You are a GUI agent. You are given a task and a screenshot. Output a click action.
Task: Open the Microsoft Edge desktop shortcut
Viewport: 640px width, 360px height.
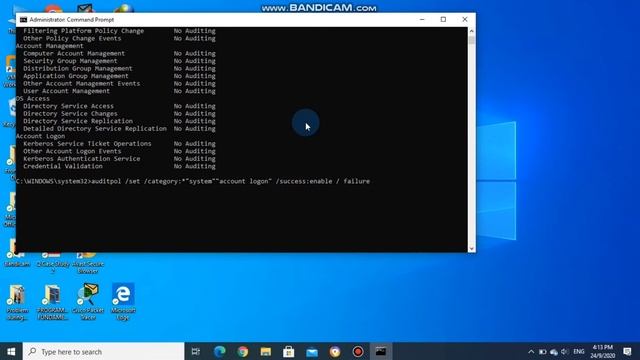tap(123, 301)
